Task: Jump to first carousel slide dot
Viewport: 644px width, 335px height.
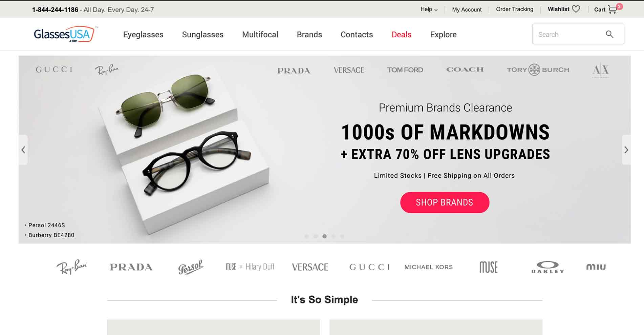Action: point(306,236)
